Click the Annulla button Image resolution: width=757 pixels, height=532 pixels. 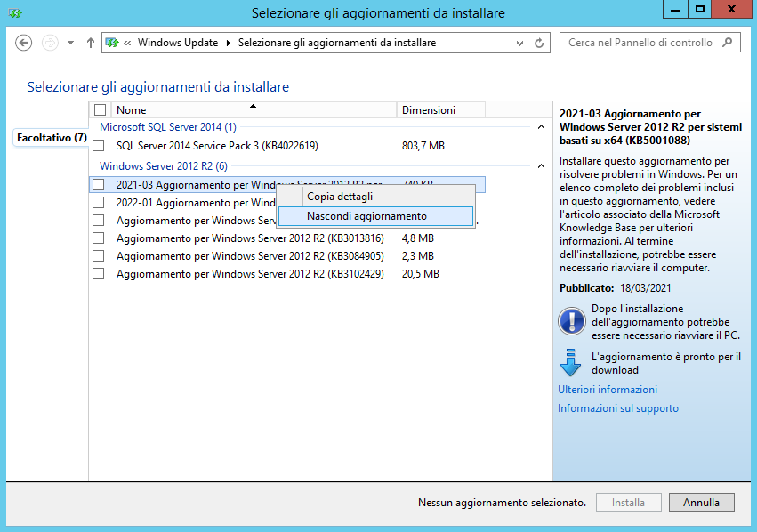702,503
